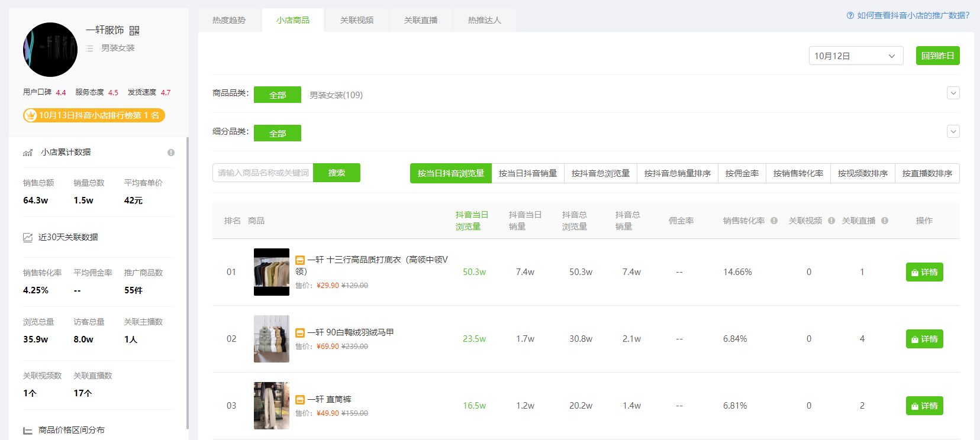Open 详情 for 十三行高品质打底衣

click(924, 272)
